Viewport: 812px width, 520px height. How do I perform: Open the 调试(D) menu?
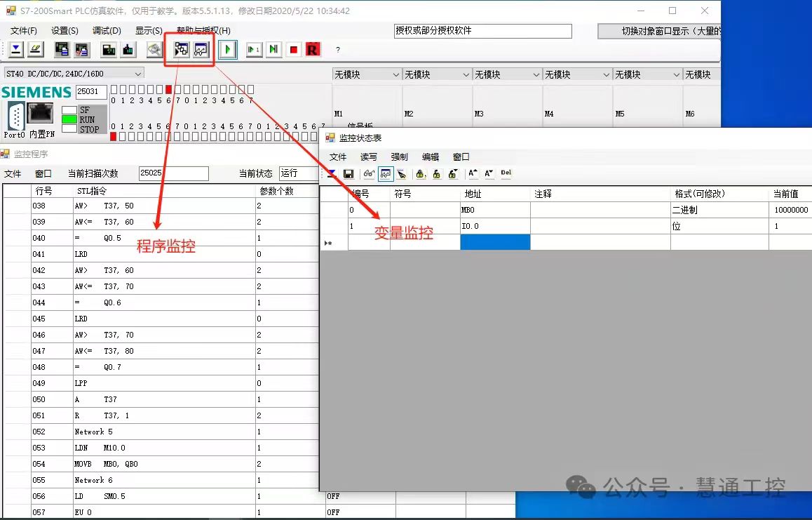coord(107,31)
